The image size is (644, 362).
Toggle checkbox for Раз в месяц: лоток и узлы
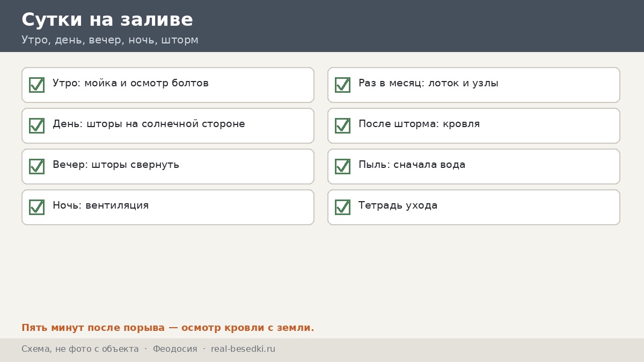click(x=342, y=85)
